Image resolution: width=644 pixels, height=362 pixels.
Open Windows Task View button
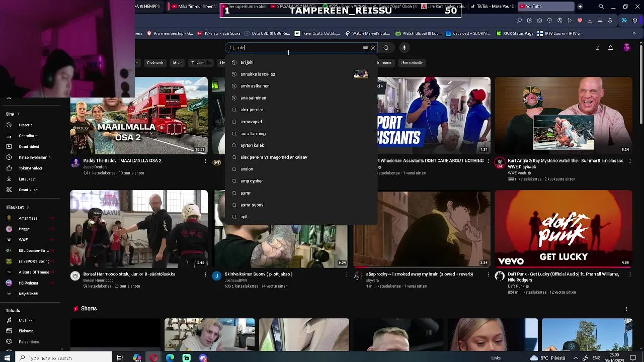tap(120, 358)
